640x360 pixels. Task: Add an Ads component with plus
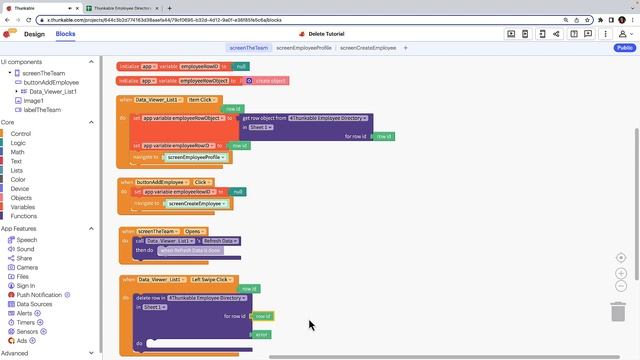[x=33, y=340]
